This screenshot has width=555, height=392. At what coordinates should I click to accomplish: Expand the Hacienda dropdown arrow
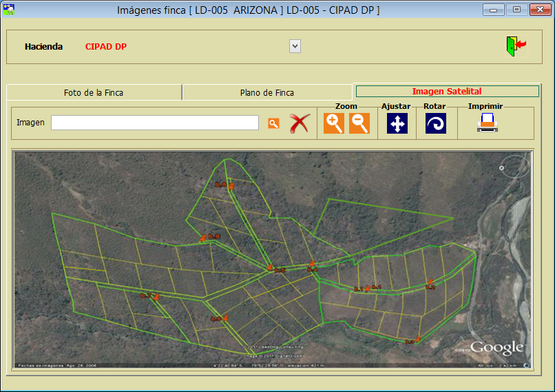(x=295, y=46)
